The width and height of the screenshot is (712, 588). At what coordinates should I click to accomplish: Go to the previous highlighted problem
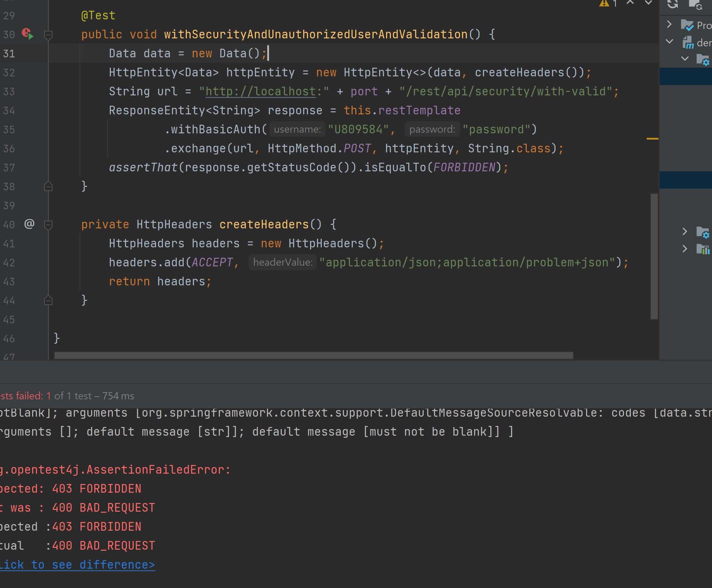point(630,3)
